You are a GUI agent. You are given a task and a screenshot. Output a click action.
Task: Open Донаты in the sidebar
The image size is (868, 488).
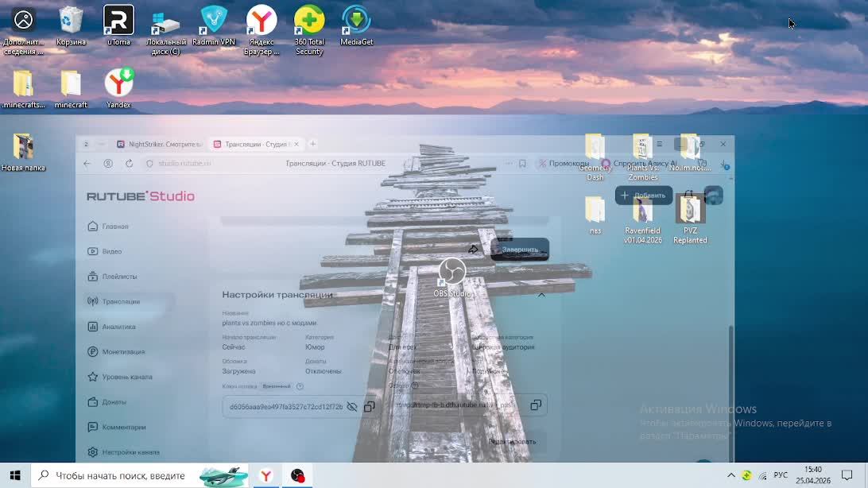coord(107,402)
